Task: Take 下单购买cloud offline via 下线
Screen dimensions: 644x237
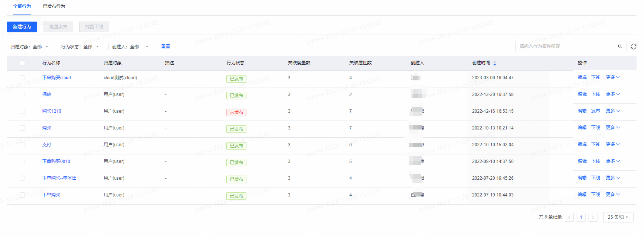Action: (596, 77)
